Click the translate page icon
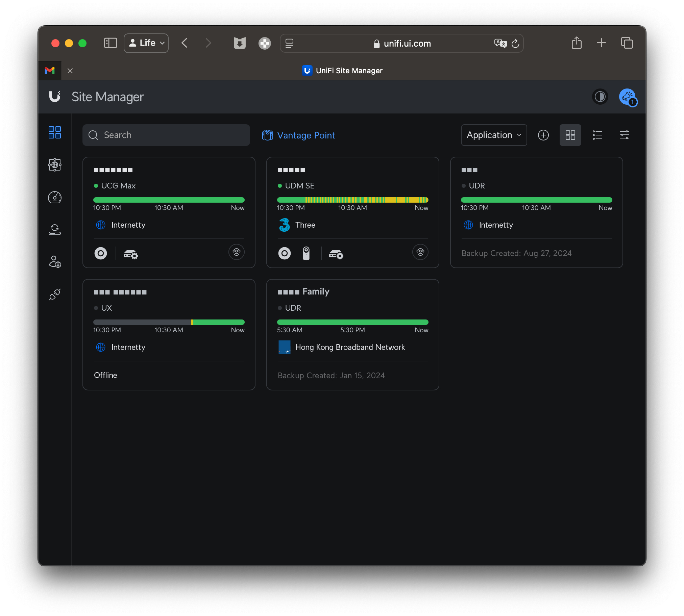 click(x=500, y=43)
